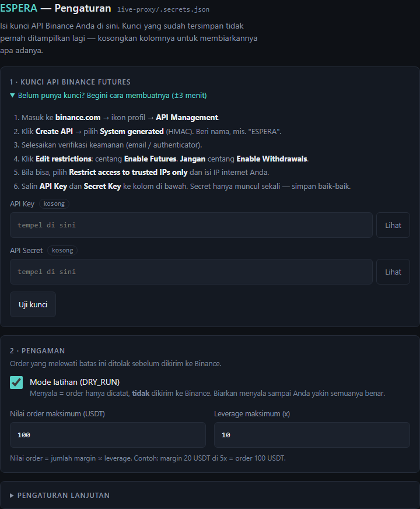
Task: Focus the Leverage maksimum (x) field
Action: [312, 435]
